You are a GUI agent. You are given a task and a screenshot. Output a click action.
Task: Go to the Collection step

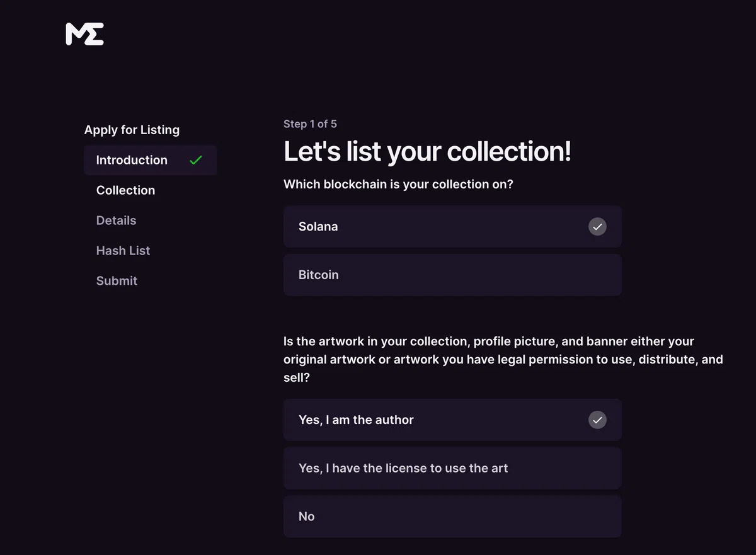[x=125, y=190]
